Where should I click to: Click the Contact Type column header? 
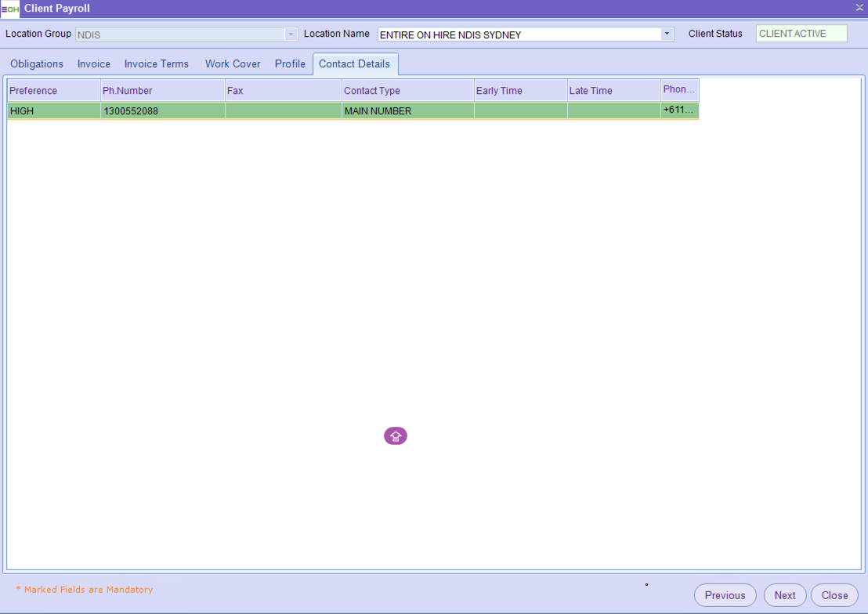[x=407, y=91]
